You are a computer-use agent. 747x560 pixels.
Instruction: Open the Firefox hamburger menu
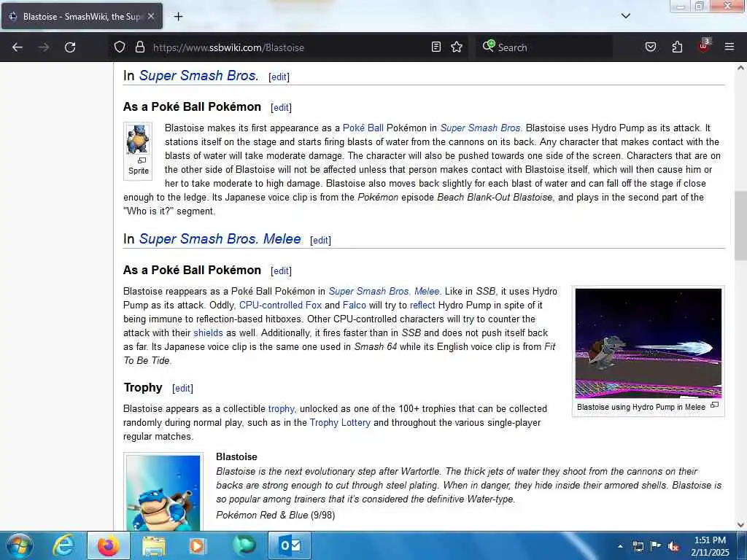(729, 47)
